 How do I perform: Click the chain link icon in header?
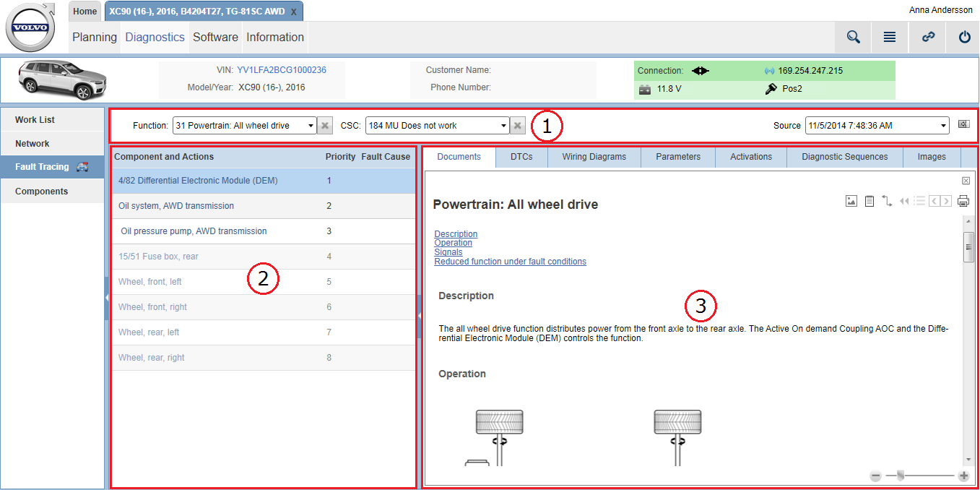[929, 38]
